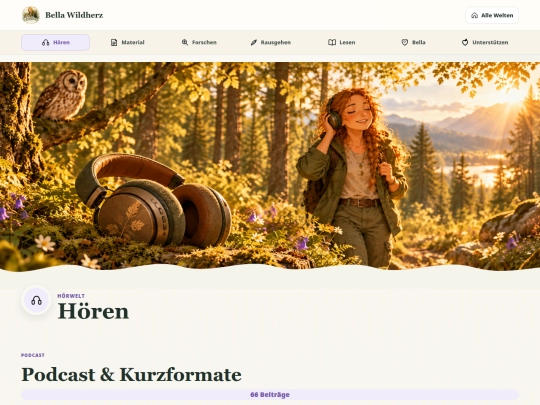
Task: Switch to the Bella tab
Action: tap(413, 42)
